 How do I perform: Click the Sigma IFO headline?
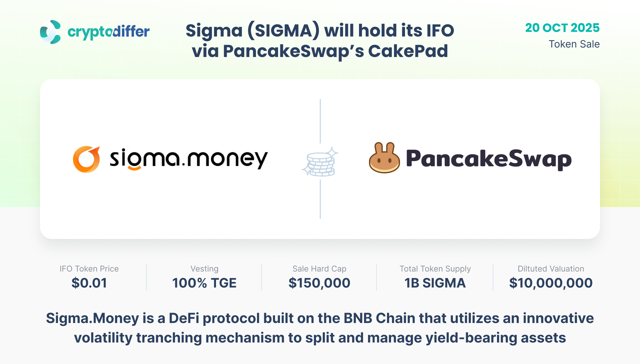click(x=320, y=41)
